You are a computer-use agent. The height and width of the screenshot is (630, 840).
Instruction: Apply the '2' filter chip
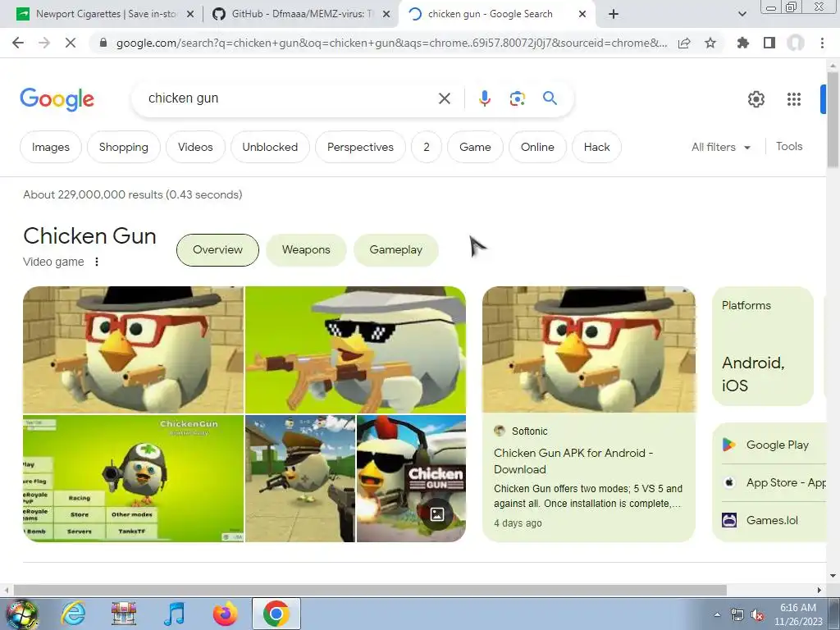click(427, 147)
